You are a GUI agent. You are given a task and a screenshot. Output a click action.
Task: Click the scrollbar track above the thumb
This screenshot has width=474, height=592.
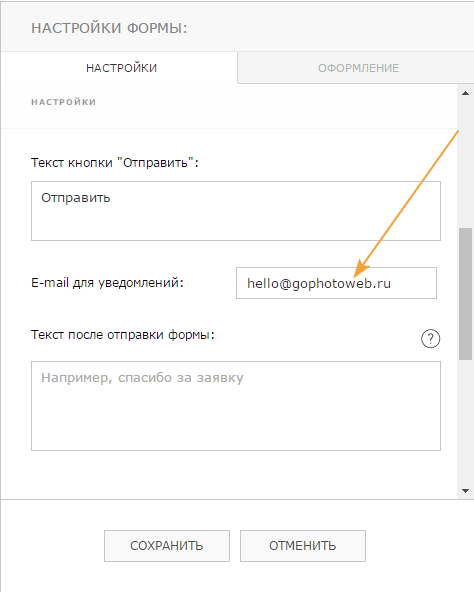pyautogui.click(x=465, y=162)
